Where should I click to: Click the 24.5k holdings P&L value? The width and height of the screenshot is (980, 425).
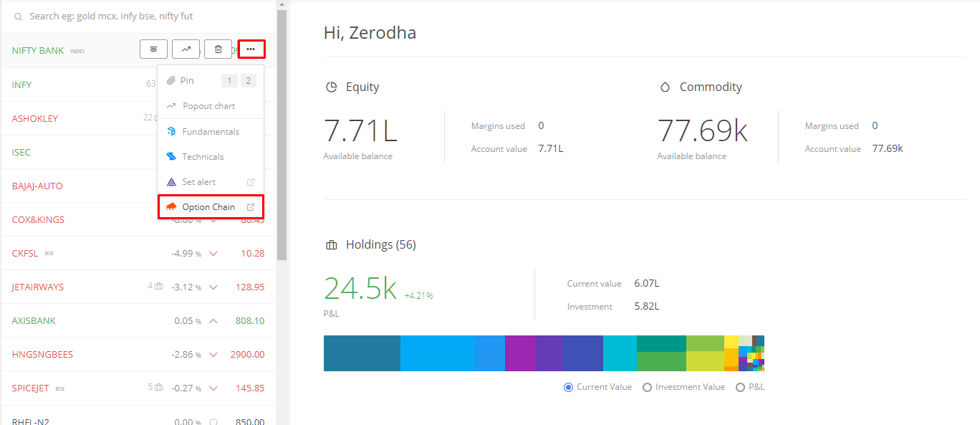(x=360, y=288)
